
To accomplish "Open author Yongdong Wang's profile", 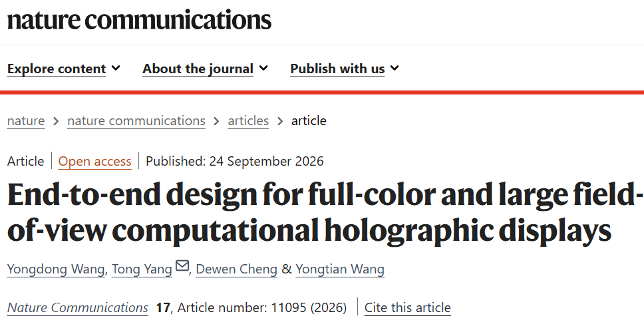I will (56, 269).
